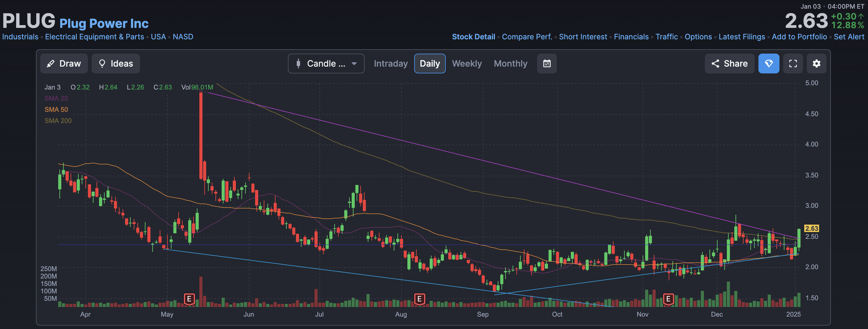Image resolution: width=868 pixels, height=329 pixels.
Task: Click the November earnings E marker
Action: 668,299
